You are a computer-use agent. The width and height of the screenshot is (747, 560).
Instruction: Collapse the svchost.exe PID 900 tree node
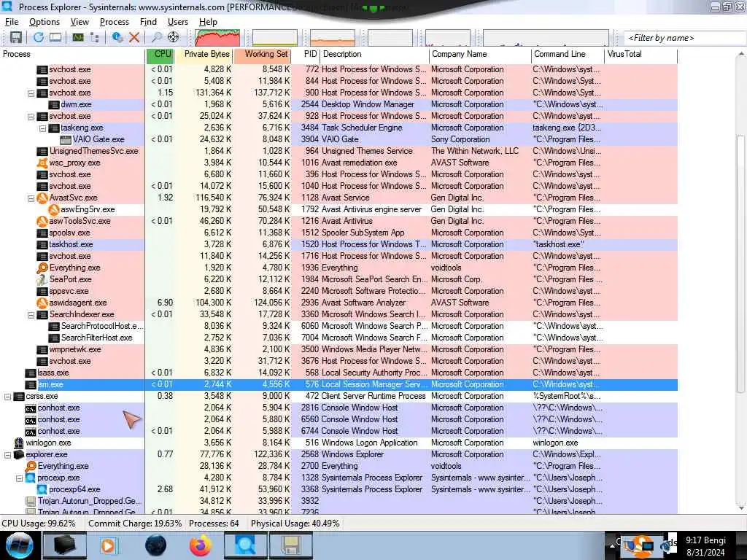pyautogui.click(x=31, y=93)
